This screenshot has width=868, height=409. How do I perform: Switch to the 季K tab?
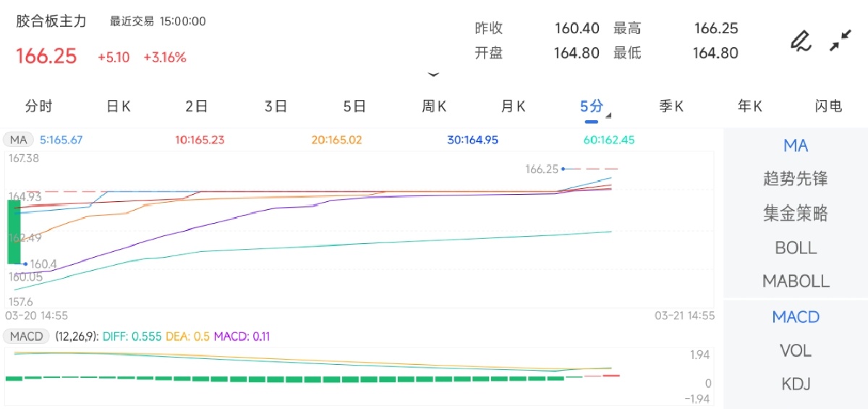point(671,106)
